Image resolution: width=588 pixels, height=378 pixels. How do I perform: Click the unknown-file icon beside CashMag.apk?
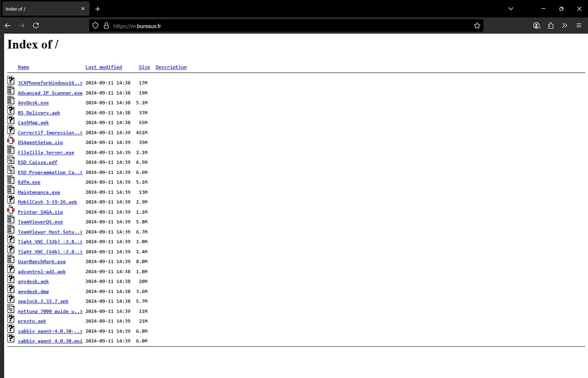[11, 120]
